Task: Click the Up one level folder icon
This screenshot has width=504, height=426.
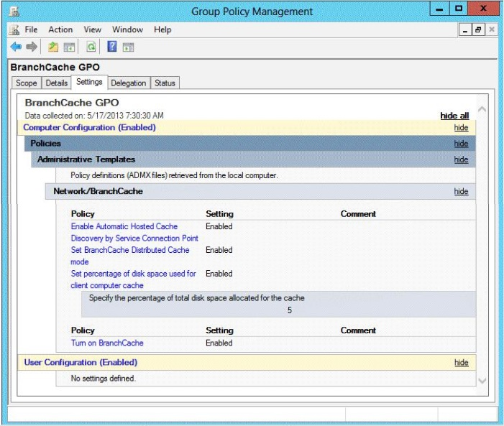Action: coord(53,47)
